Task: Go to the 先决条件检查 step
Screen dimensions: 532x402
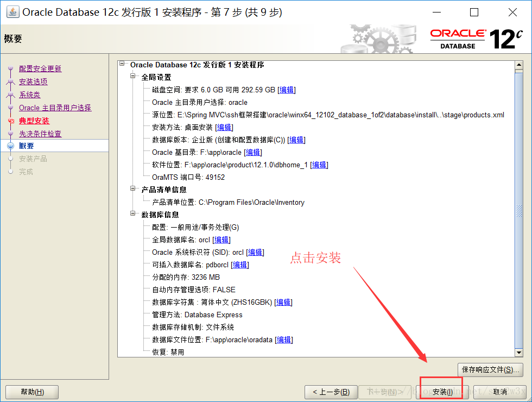Action: point(40,134)
